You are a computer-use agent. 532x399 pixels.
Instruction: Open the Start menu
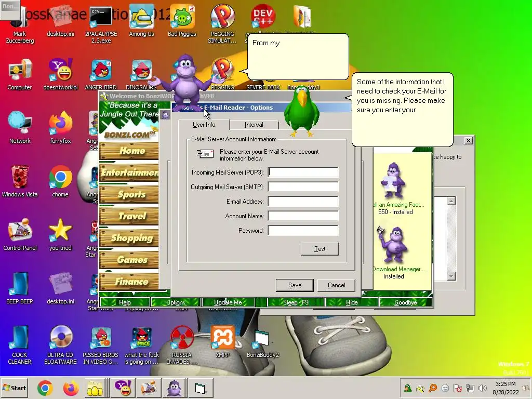point(14,388)
